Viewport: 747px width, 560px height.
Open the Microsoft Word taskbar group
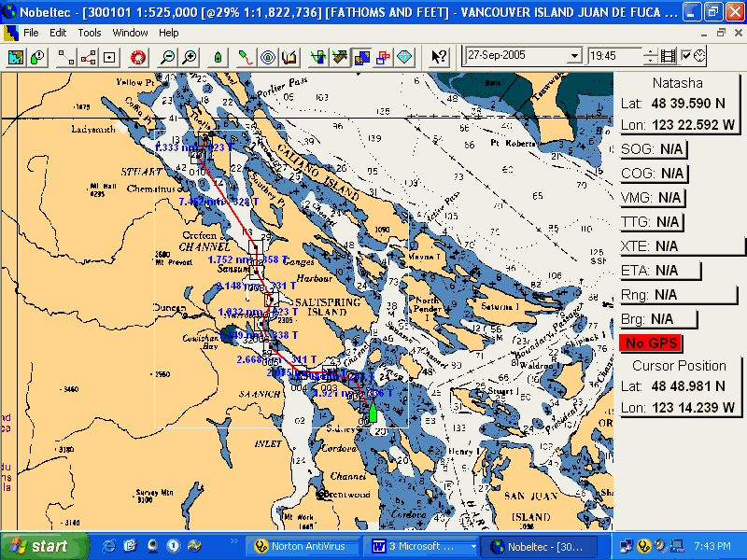coord(421,546)
